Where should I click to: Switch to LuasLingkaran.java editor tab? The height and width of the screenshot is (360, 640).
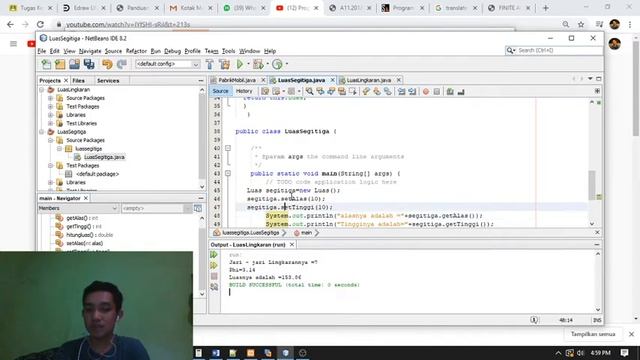click(x=369, y=80)
